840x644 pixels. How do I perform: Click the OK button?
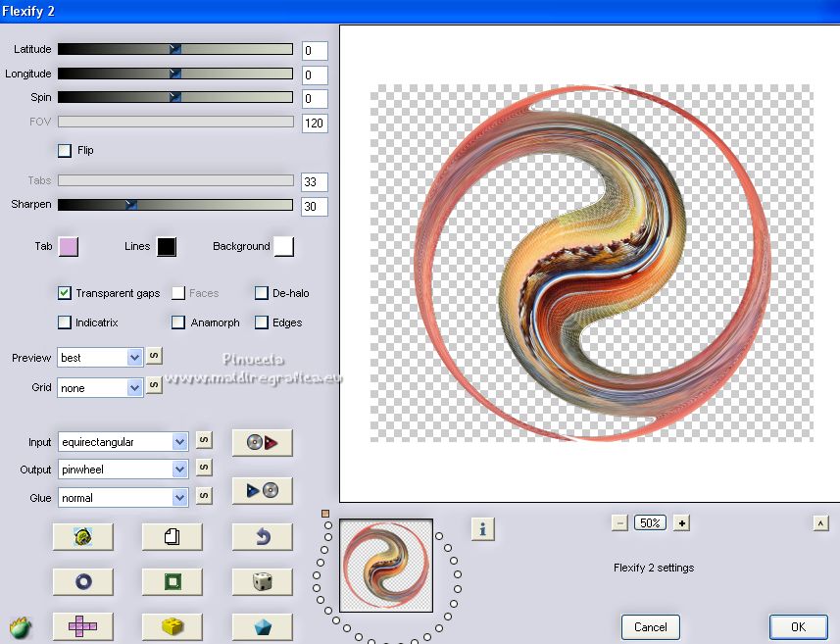coord(798,627)
